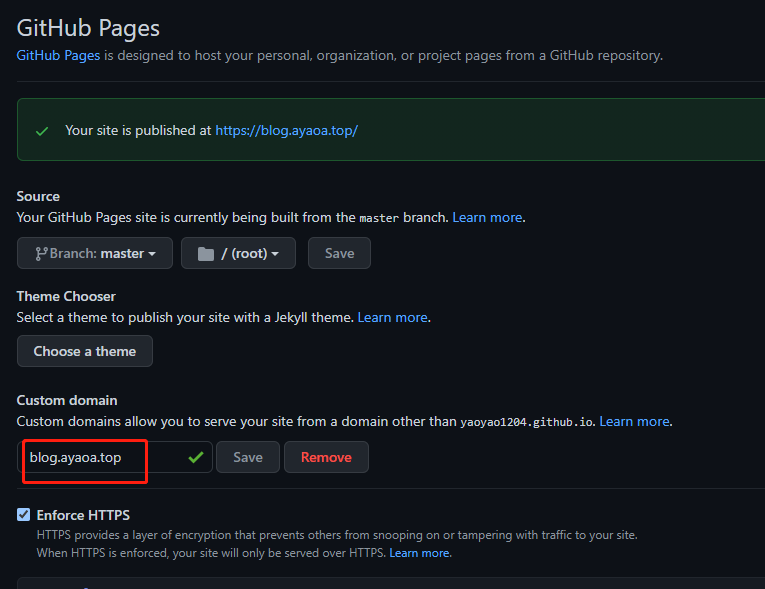This screenshot has height=589, width=765.
Task: Click the Choose a theme button
Action: (x=85, y=351)
